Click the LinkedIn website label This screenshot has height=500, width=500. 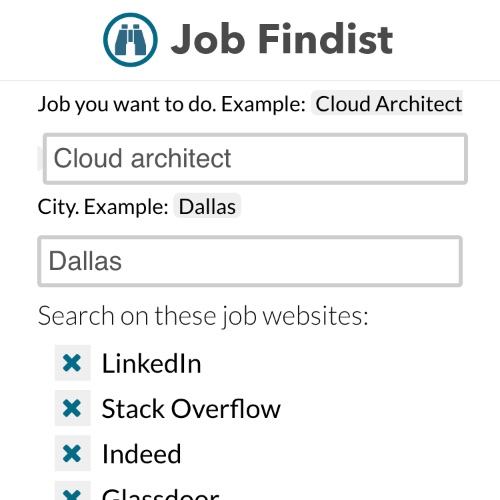[x=152, y=364]
